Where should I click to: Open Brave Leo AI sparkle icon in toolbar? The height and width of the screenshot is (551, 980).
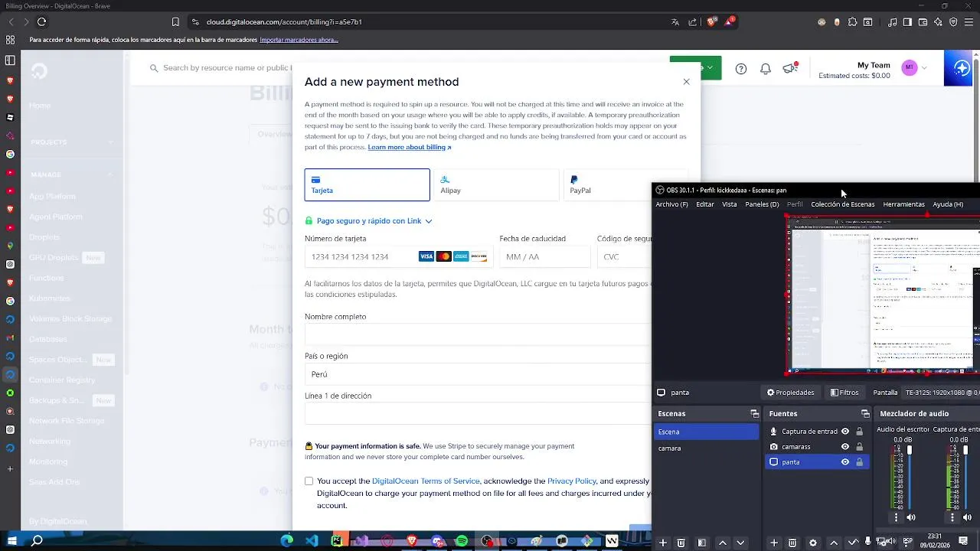(x=938, y=22)
